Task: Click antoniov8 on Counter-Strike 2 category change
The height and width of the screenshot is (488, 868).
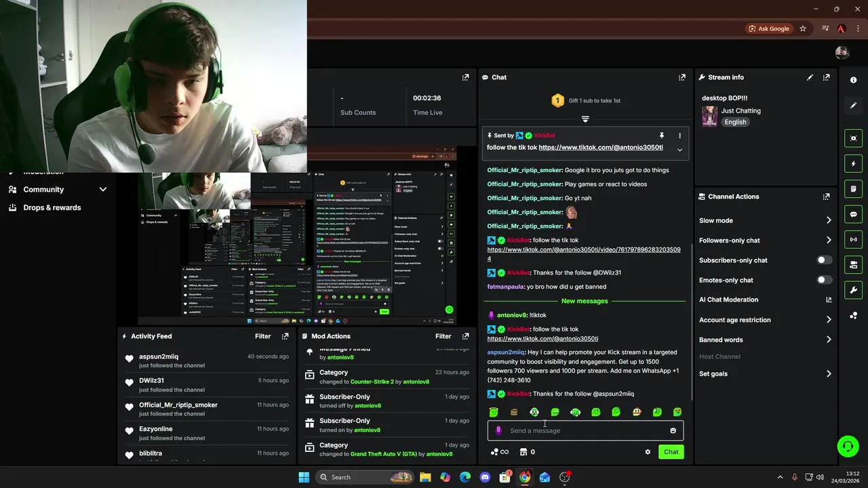Action: [x=416, y=382]
